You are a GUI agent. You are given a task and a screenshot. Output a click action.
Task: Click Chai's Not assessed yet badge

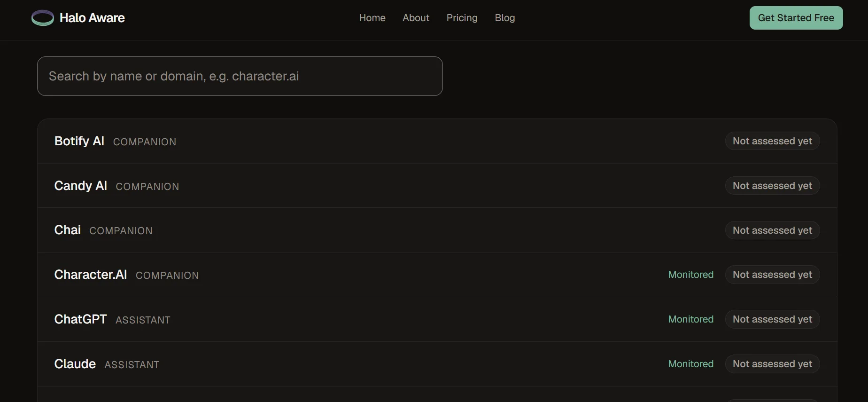click(773, 230)
